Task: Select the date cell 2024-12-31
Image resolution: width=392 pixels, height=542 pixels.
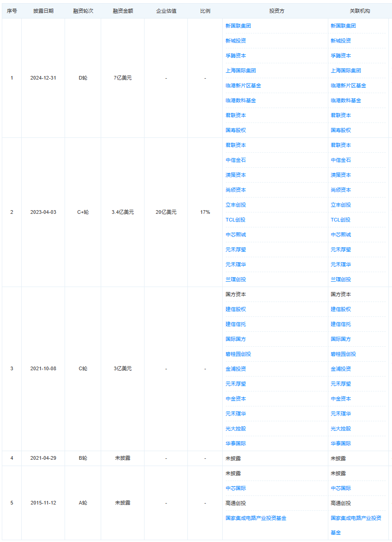Action: click(43, 78)
